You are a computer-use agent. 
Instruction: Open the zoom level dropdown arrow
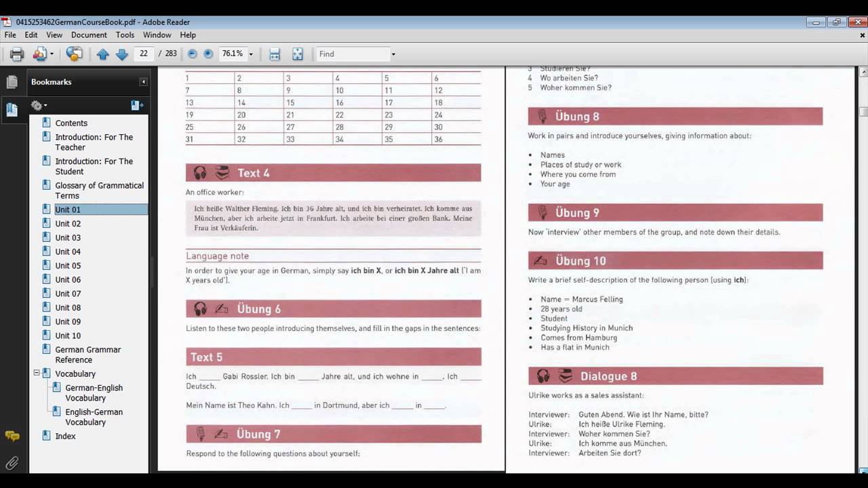click(251, 54)
